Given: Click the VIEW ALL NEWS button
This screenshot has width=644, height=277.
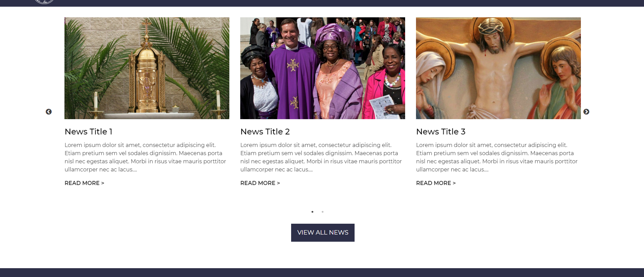Looking at the screenshot, I should (323, 233).
